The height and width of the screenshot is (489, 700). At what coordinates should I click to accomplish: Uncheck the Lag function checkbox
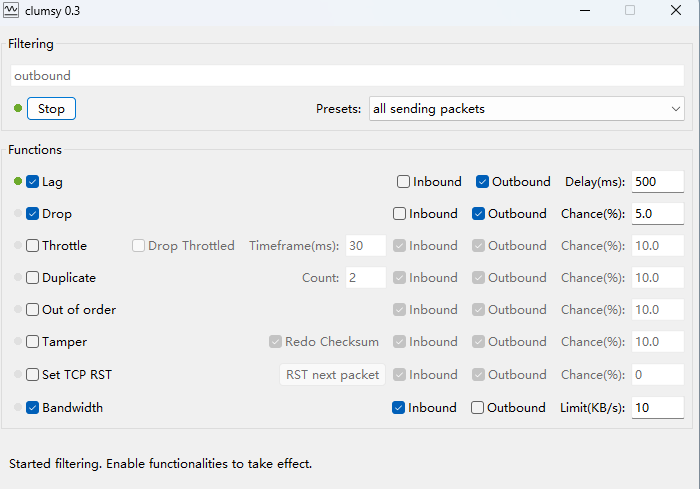(x=32, y=182)
